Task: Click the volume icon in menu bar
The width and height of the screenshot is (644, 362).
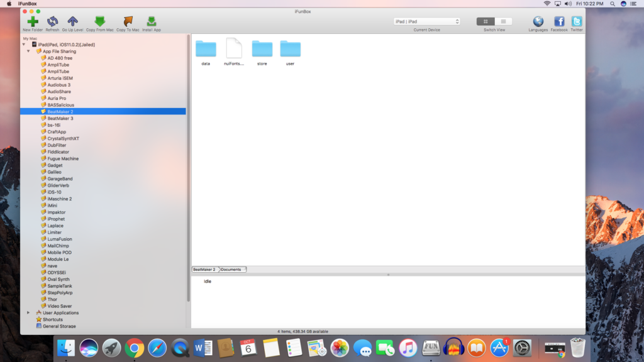Action: coord(568,4)
